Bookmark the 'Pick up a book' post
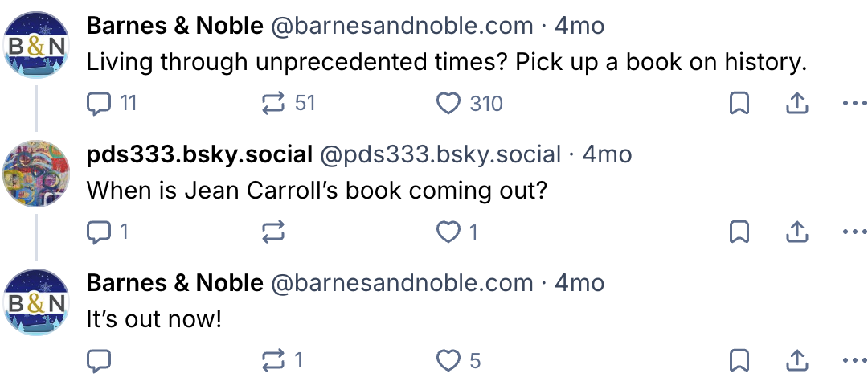This screenshot has height=390, width=868. [x=739, y=104]
